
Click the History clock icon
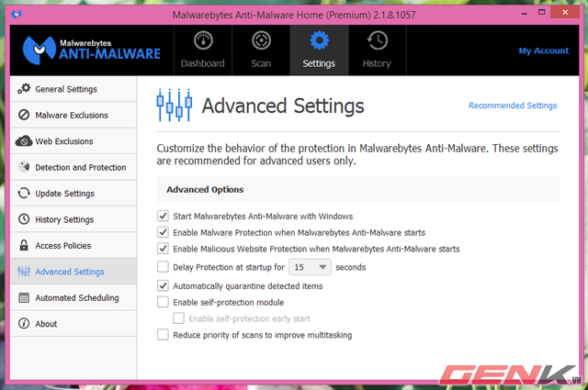377,40
